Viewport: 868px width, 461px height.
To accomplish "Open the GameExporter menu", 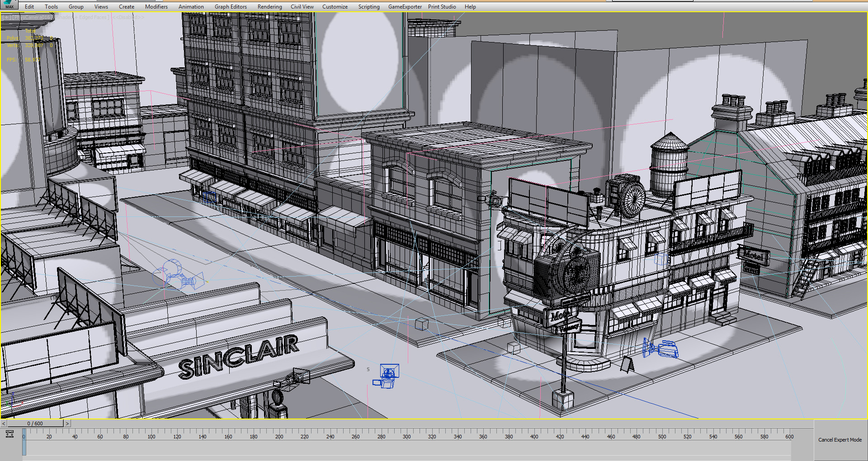I will click(x=405, y=6).
